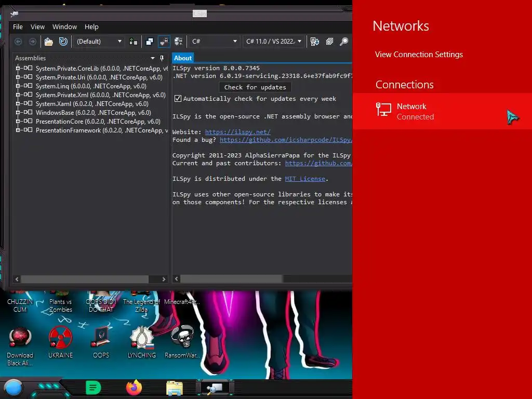Pin the Assemblies pane with pushpin icon

162,58
